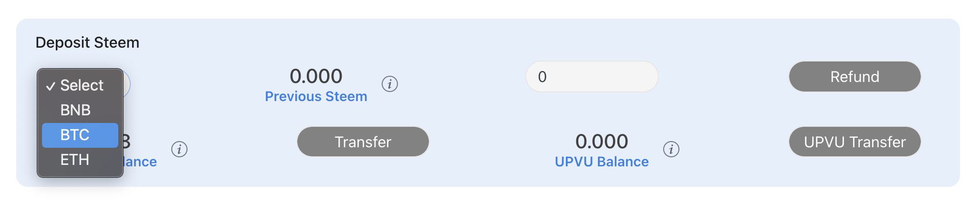Open the Previous Steem link
980x204 pixels.
(x=316, y=97)
